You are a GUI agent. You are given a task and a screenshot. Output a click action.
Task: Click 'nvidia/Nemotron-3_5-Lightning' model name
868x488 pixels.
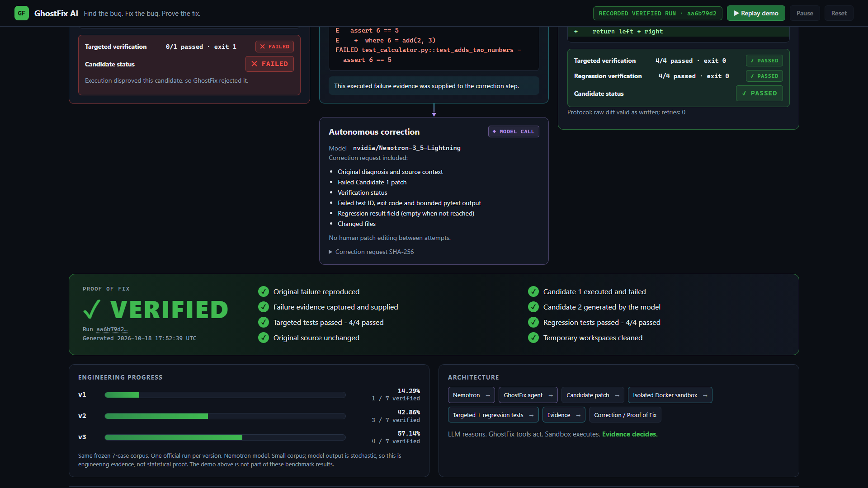click(407, 148)
